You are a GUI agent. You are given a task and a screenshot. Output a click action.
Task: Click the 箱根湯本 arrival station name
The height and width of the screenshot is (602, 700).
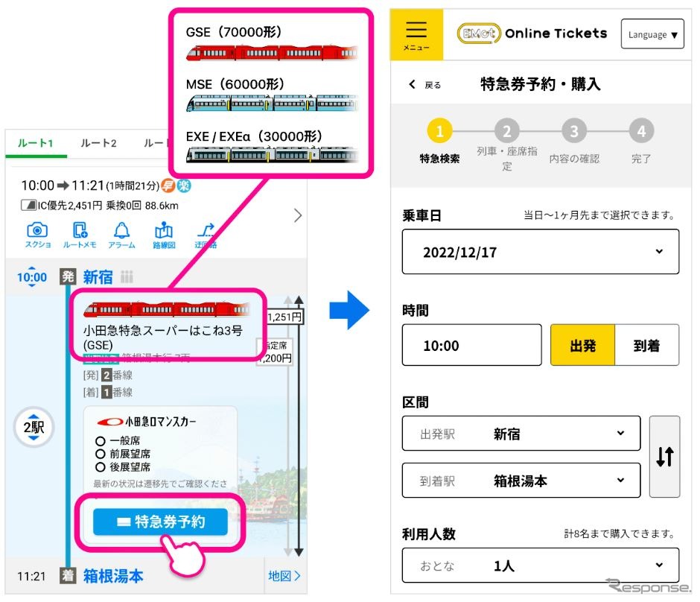[113, 576]
